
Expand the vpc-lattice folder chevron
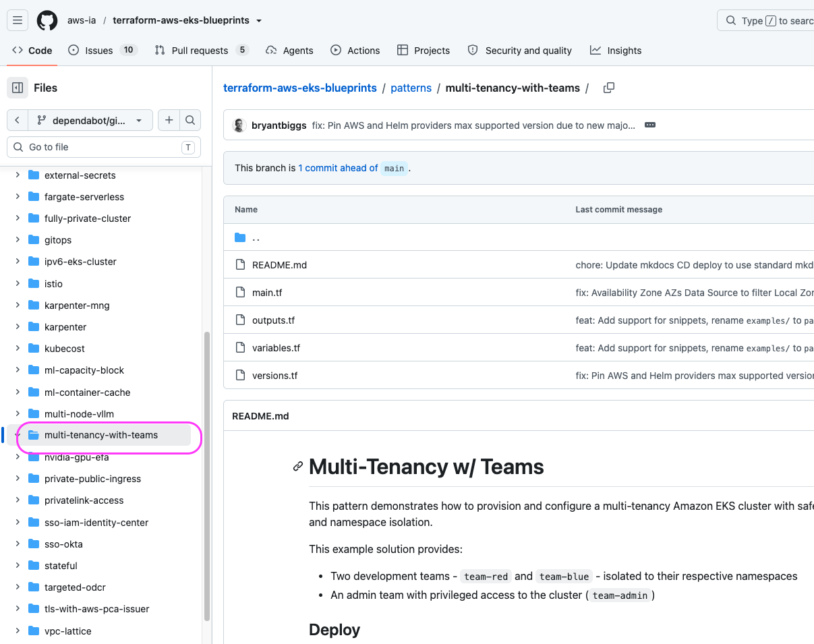point(18,631)
